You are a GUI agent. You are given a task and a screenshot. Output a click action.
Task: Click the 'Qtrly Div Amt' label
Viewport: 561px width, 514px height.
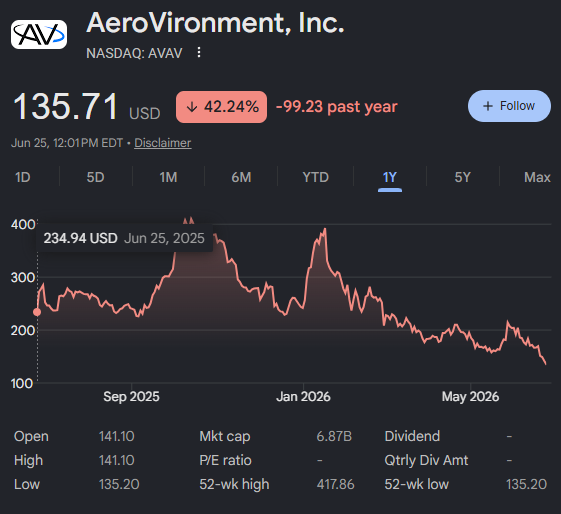coord(426,460)
